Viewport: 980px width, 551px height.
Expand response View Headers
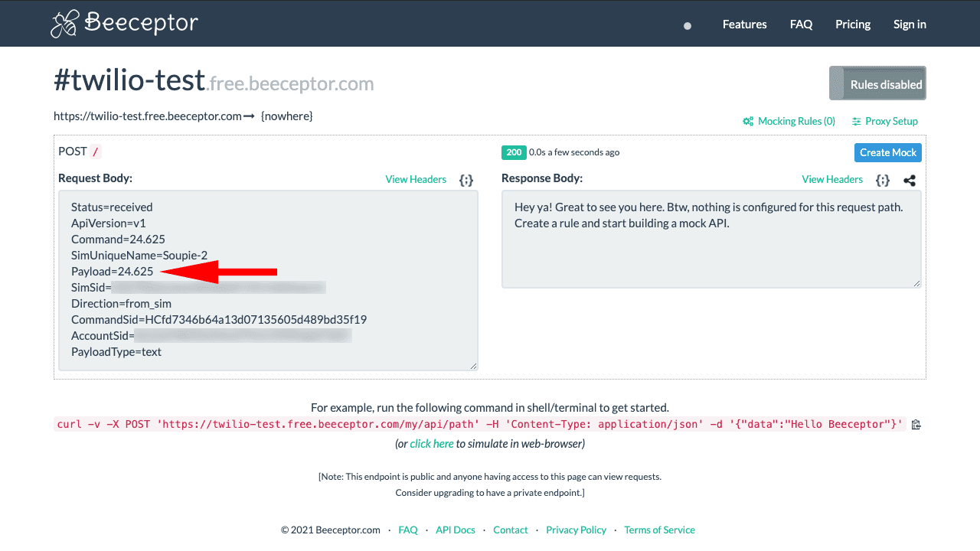832,179
